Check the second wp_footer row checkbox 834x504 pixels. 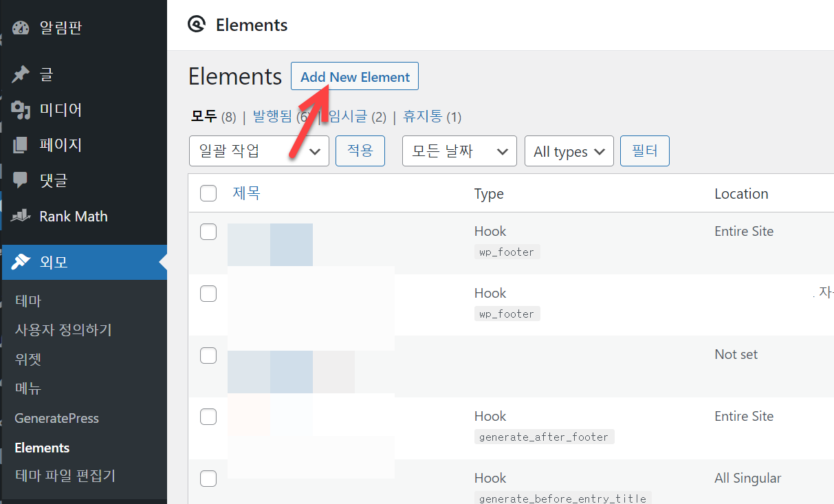[208, 294]
